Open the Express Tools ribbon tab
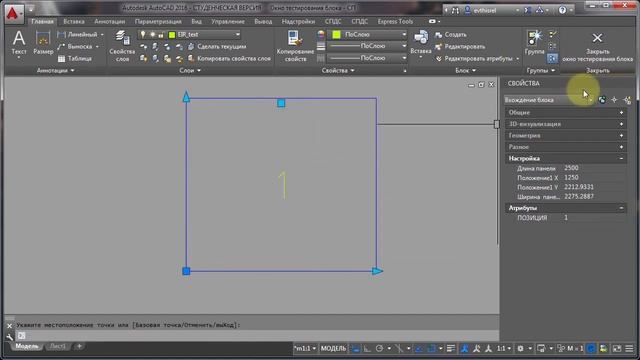 395,21
